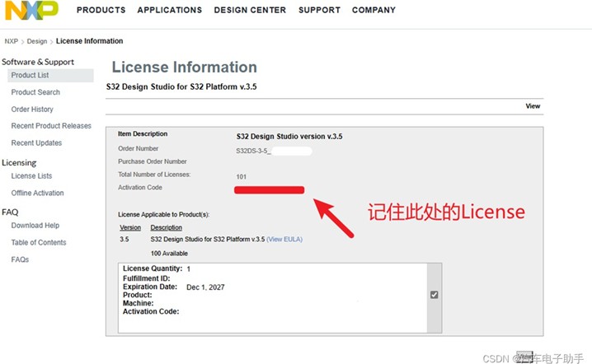This screenshot has height=364, width=592.
Task: Select Product List in sidebar
Action: tap(30, 76)
